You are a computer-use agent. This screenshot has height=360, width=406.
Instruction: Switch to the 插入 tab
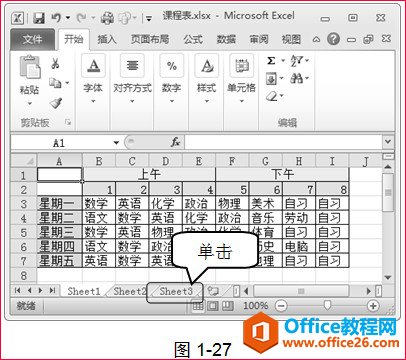[x=107, y=39]
